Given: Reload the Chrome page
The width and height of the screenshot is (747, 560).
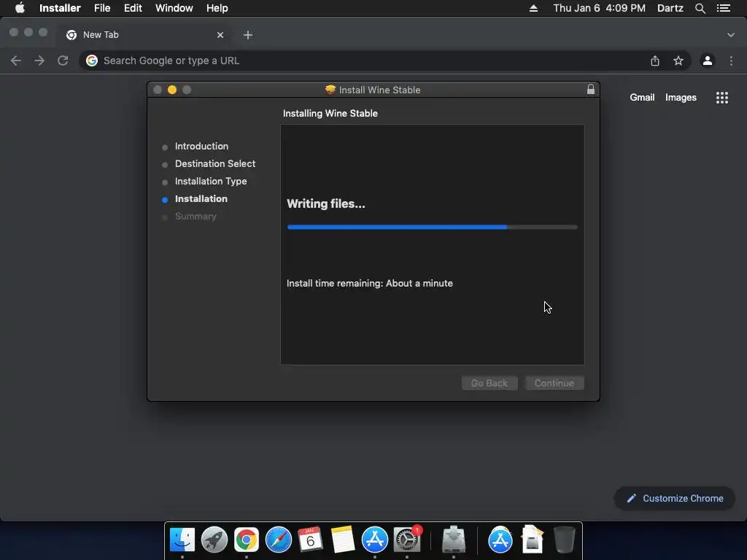Looking at the screenshot, I should click(63, 61).
